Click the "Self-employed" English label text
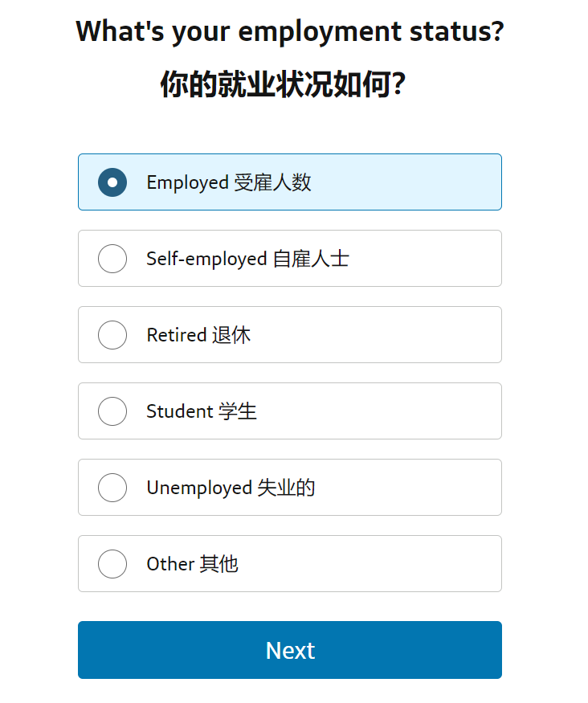 (x=206, y=259)
